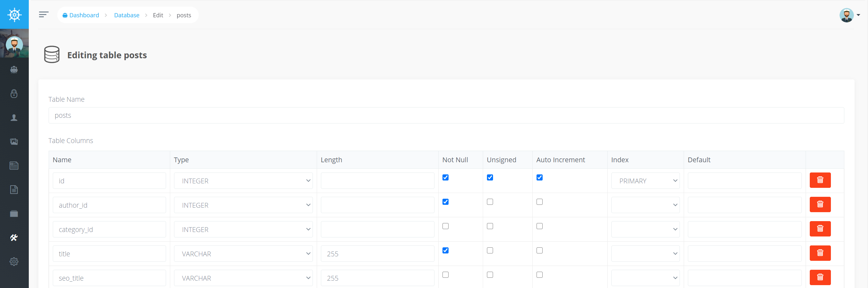
Task: Open the Posts news icon in sidebar
Action: [x=14, y=166]
